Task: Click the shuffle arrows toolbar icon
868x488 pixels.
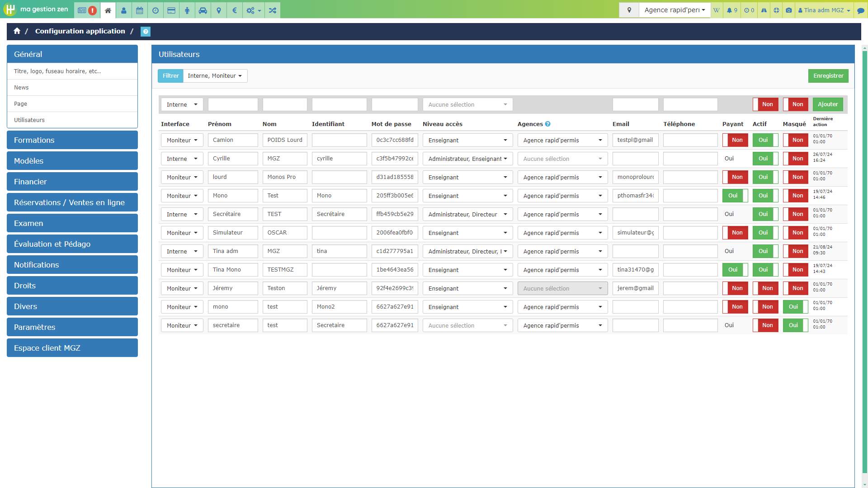Action: click(x=272, y=10)
